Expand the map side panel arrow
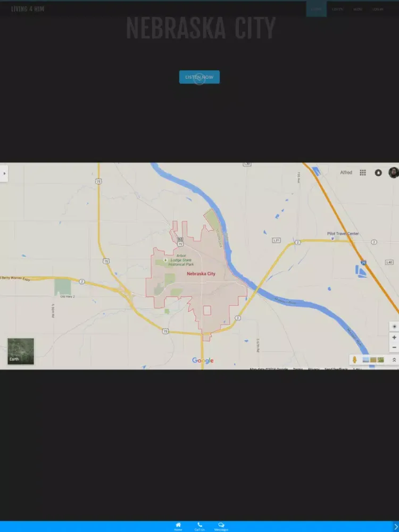 pos(4,173)
